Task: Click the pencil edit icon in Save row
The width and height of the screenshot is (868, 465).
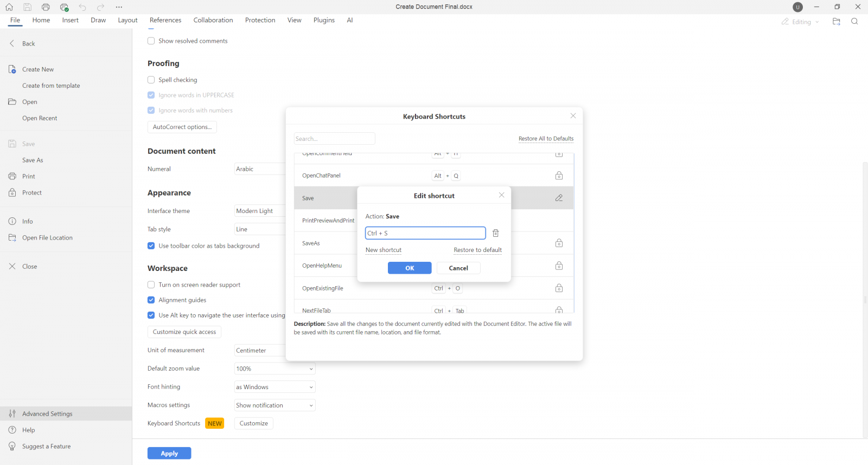Action: (559, 198)
